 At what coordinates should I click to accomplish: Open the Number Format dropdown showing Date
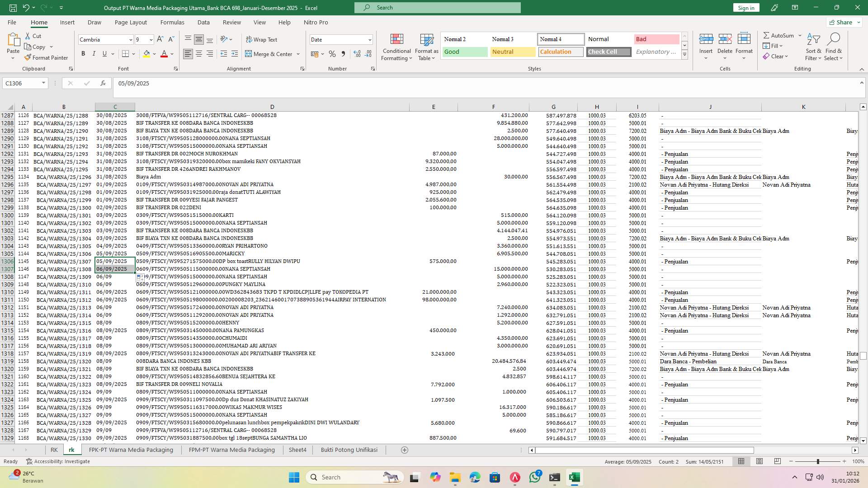pos(341,39)
